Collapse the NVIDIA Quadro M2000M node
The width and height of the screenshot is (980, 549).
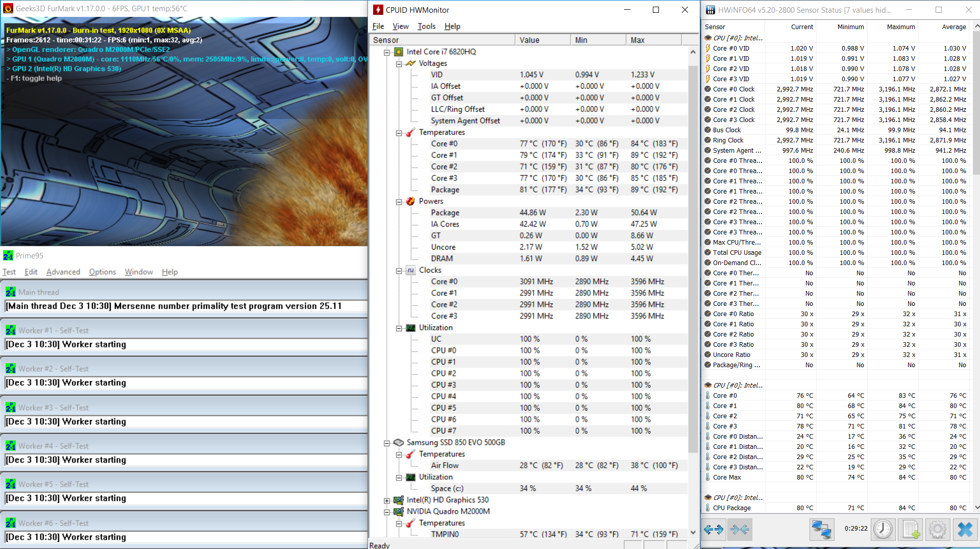pyautogui.click(x=387, y=512)
